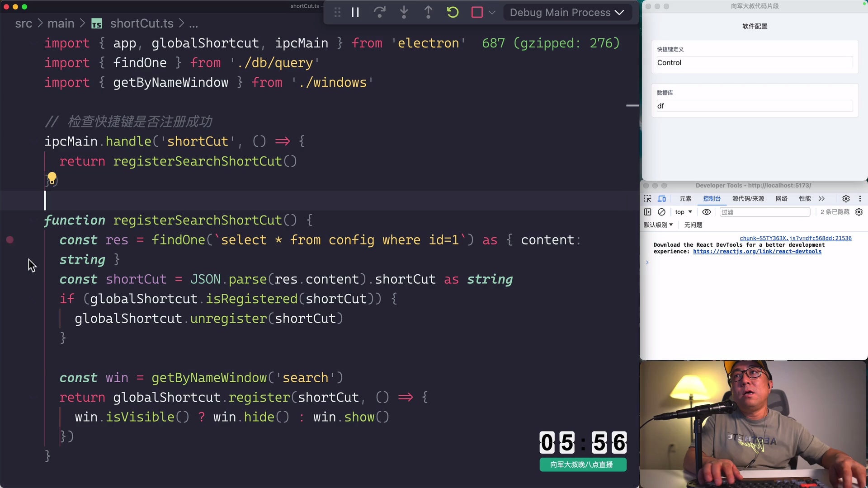This screenshot has height=488, width=868.
Task: Click the eye icon to create live expression
Action: (x=707, y=212)
